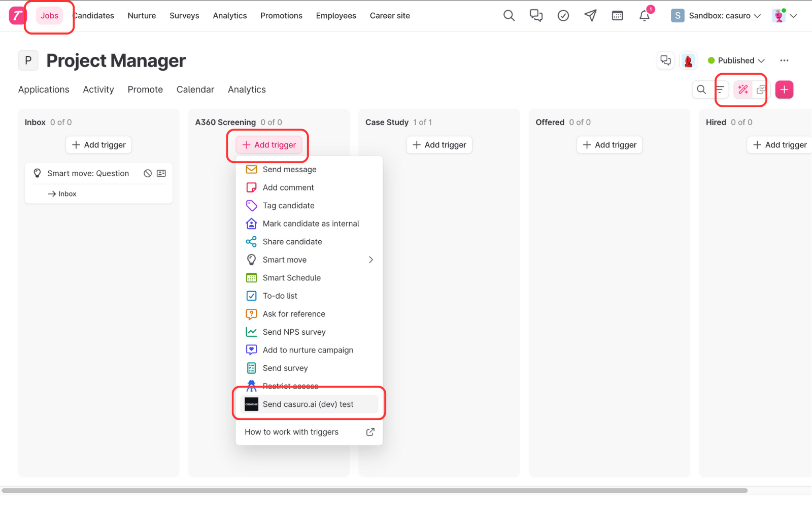Screen dimensions: 812x508
Task: Search candidates with the stage board magnifier
Action: (701, 89)
